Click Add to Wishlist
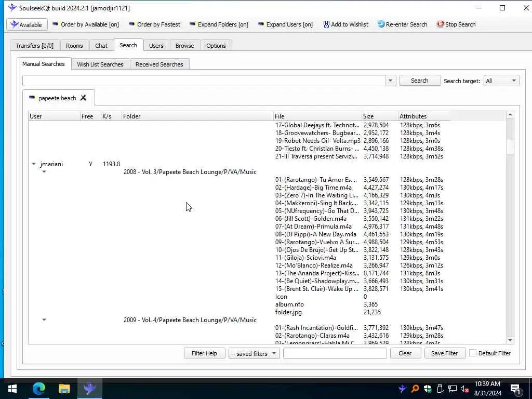532x399 pixels. [345, 24]
